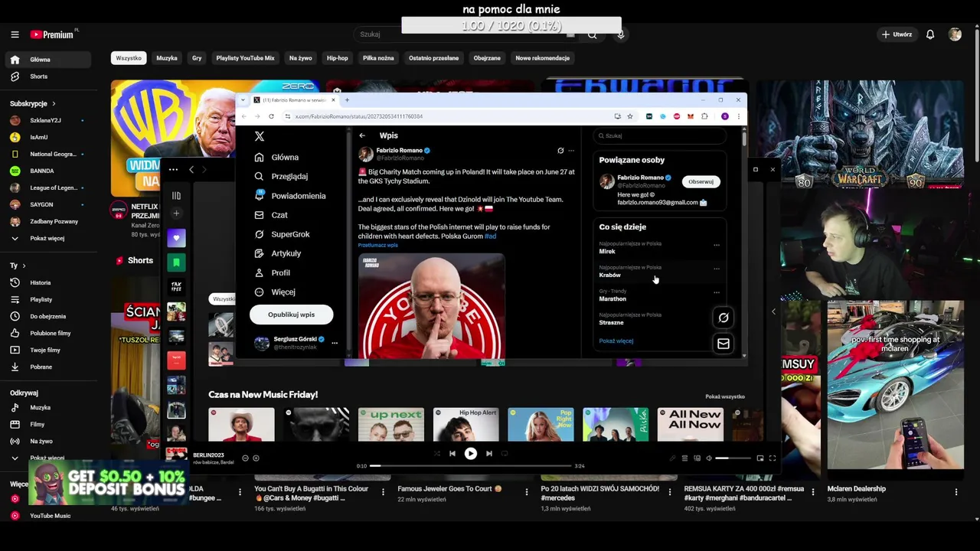Open Więcej menu in the X sidebar
Viewport: 980px width, 551px height.
point(276,292)
